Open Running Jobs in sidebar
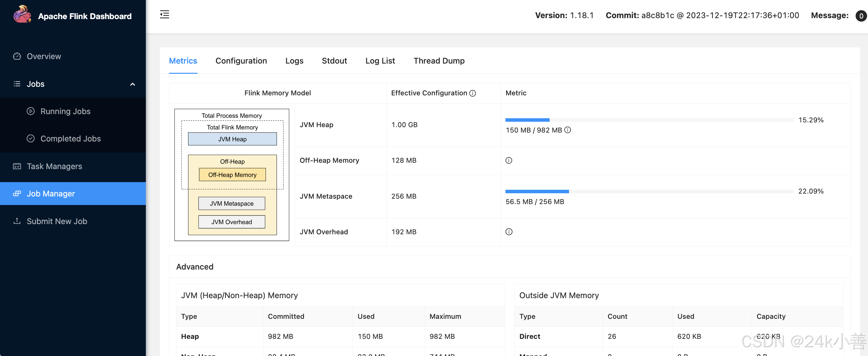Image resolution: width=868 pixels, height=356 pixels. (65, 111)
